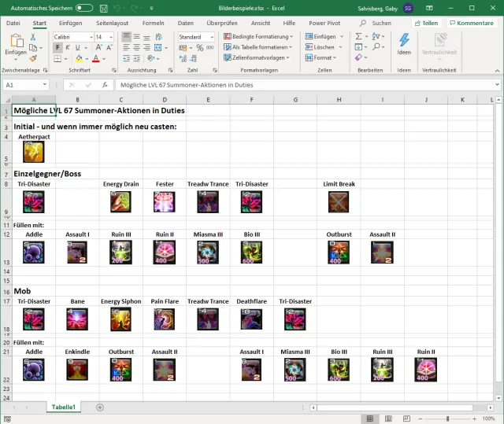Open the Kommentare comments button
504x424 pixels.
point(471,23)
